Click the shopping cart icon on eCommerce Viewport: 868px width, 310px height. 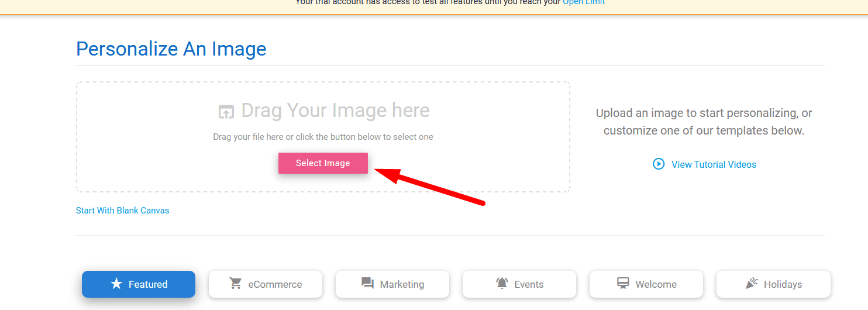[x=236, y=284]
